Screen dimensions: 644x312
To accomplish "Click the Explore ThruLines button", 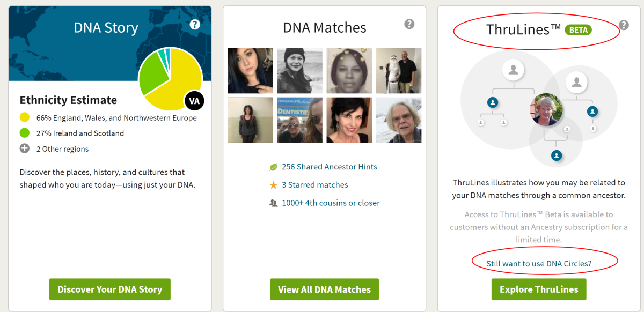I will [x=539, y=289].
